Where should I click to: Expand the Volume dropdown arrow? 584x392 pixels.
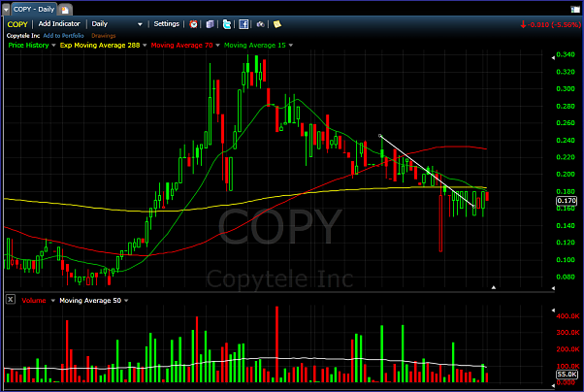[x=52, y=301]
